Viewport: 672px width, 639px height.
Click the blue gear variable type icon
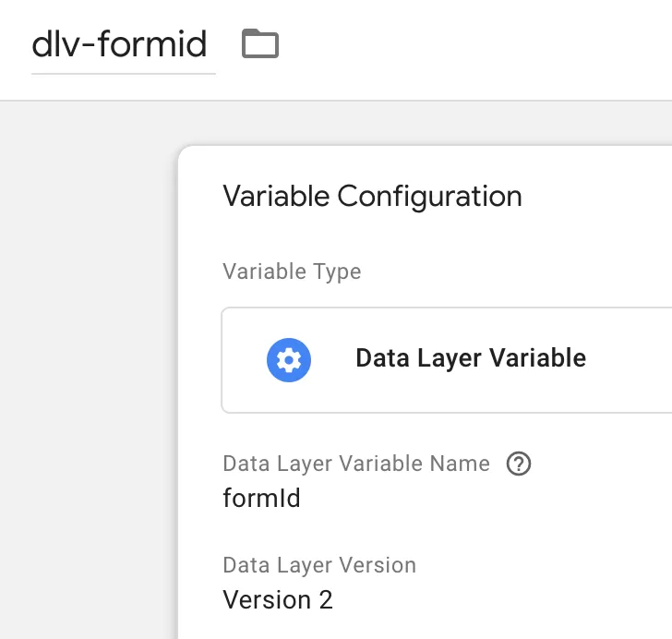tap(288, 360)
